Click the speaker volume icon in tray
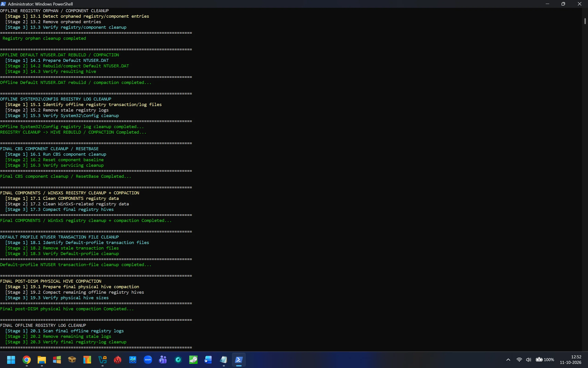Image resolution: width=588 pixels, height=368 pixels. [x=529, y=359]
